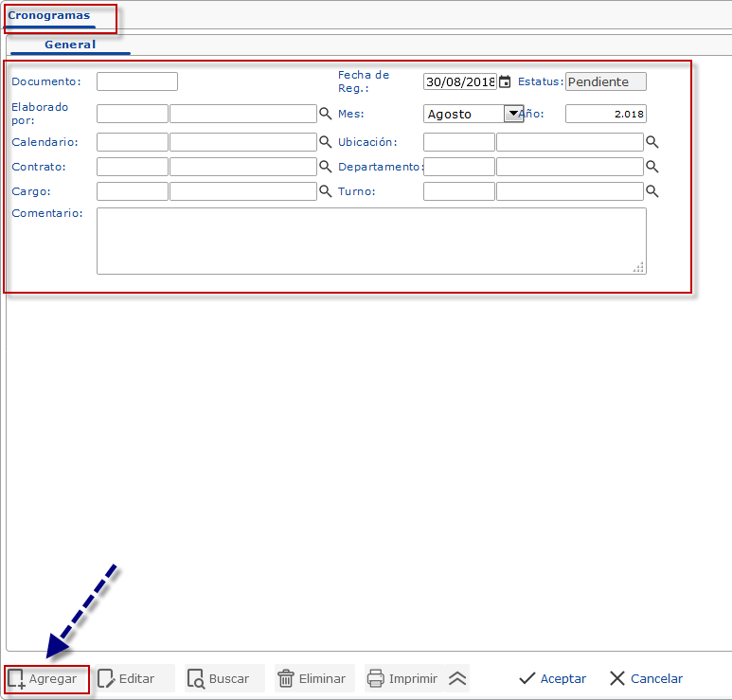The width and height of the screenshot is (732, 700).
Task: Open the Cargo lookup magnifier
Action: click(325, 191)
